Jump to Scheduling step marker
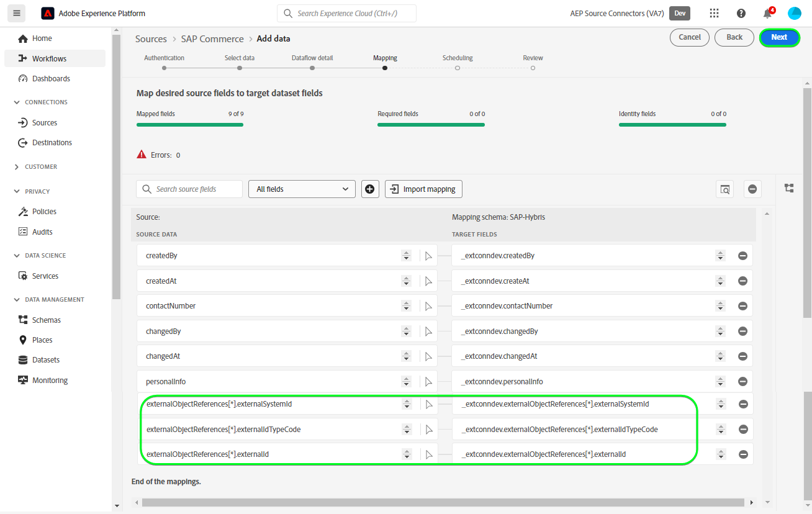The height and width of the screenshot is (514, 812). [458, 68]
